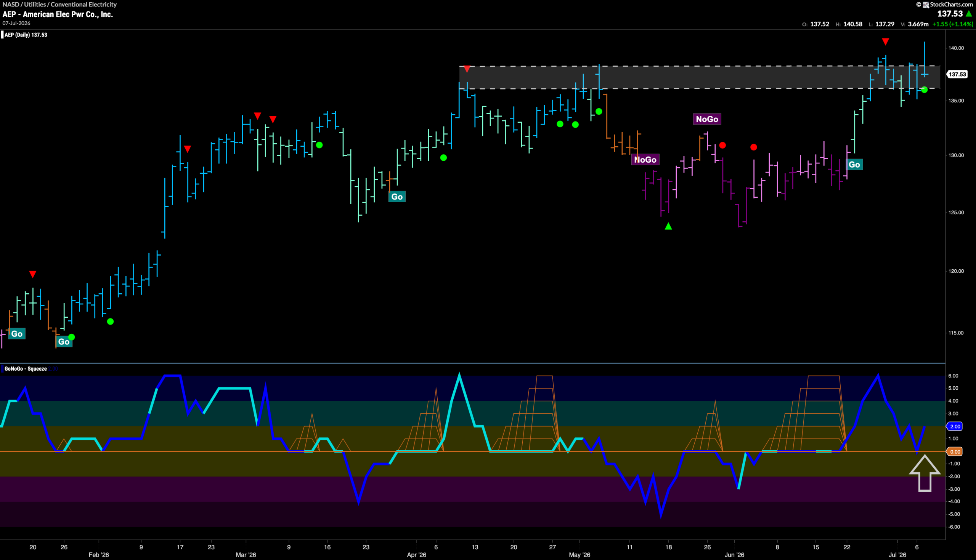Click the green dot beside the latest price bar

[924, 90]
